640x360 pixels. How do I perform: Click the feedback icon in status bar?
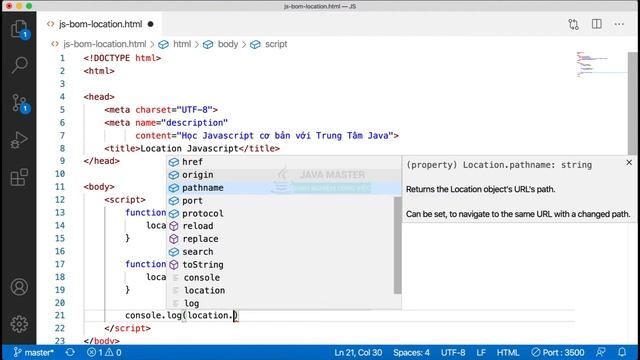[601, 352]
